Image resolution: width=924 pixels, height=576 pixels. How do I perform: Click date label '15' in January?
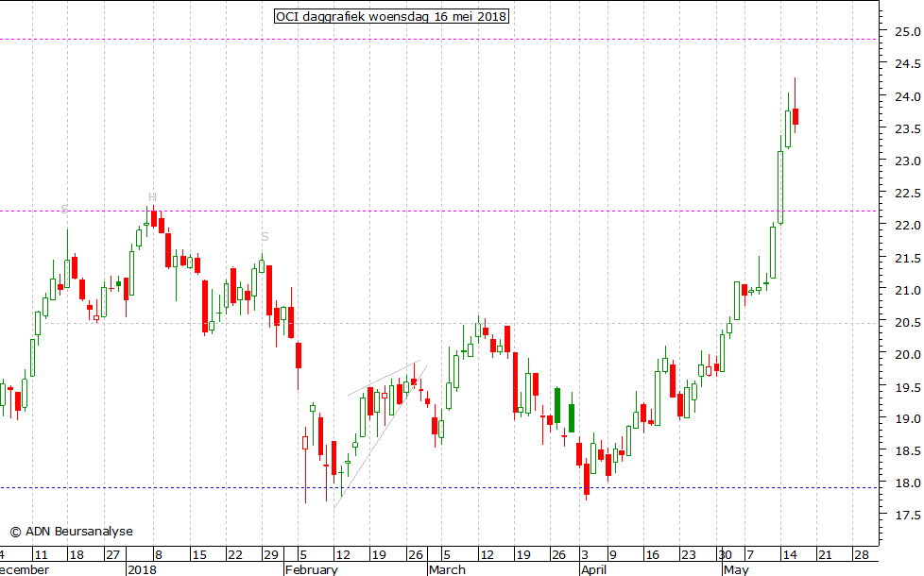pos(199,555)
